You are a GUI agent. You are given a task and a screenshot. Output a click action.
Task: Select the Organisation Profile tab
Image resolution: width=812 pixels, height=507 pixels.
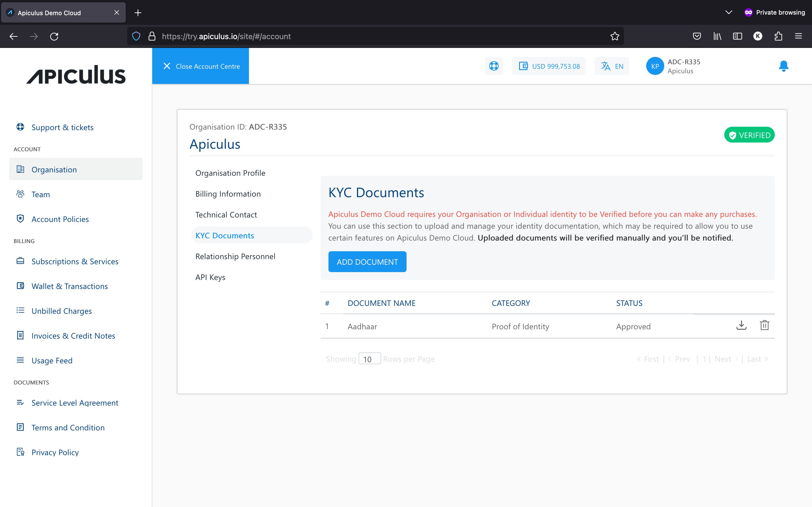[230, 172]
